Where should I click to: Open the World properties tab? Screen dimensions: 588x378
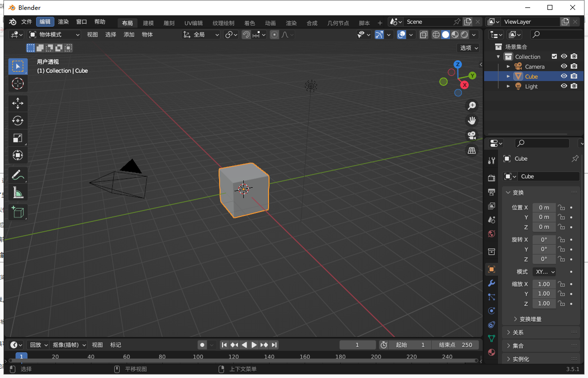tap(491, 233)
